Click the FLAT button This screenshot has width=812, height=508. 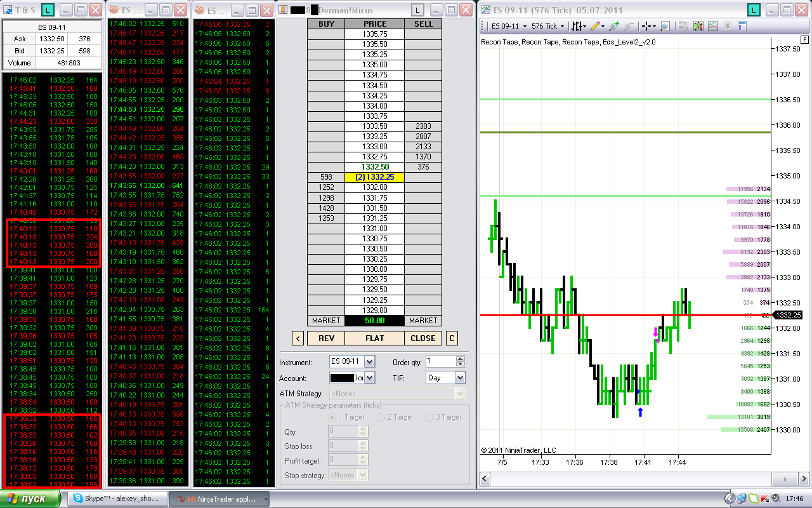(x=375, y=338)
